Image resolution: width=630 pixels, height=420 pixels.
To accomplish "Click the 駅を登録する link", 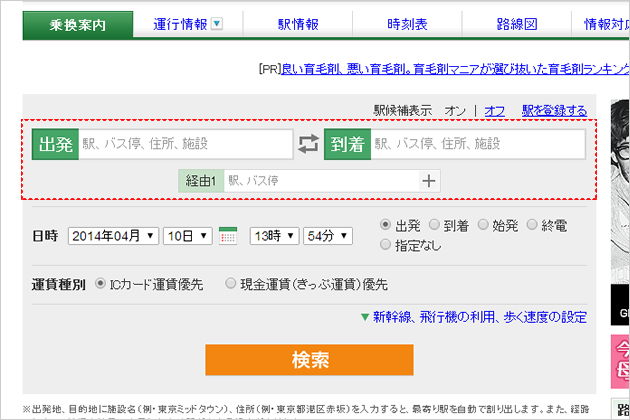I will [554, 111].
